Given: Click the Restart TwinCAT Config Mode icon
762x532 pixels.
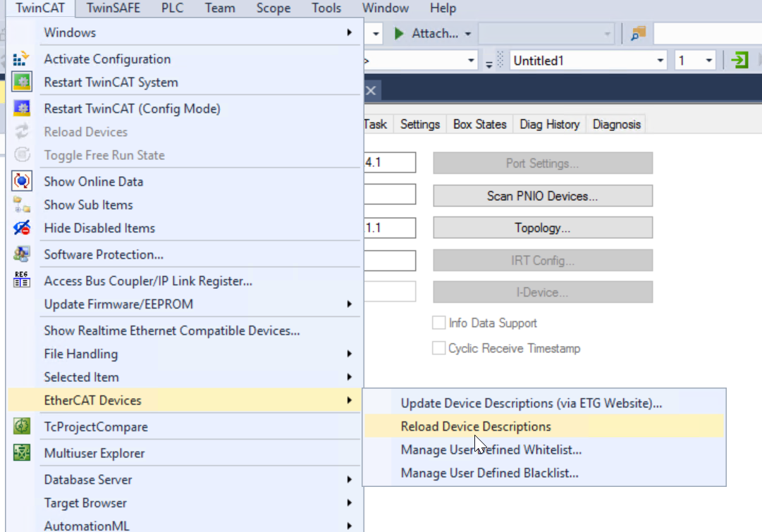Looking at the screenshot, I should coord(21,109).
